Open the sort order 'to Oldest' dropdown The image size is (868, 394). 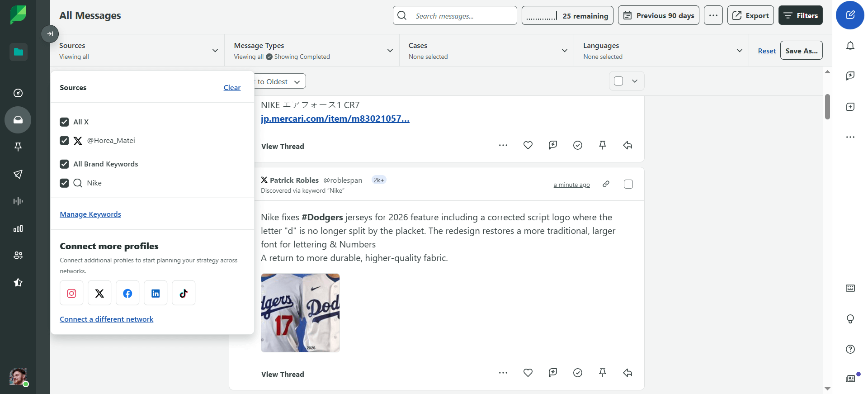[279, 81]
